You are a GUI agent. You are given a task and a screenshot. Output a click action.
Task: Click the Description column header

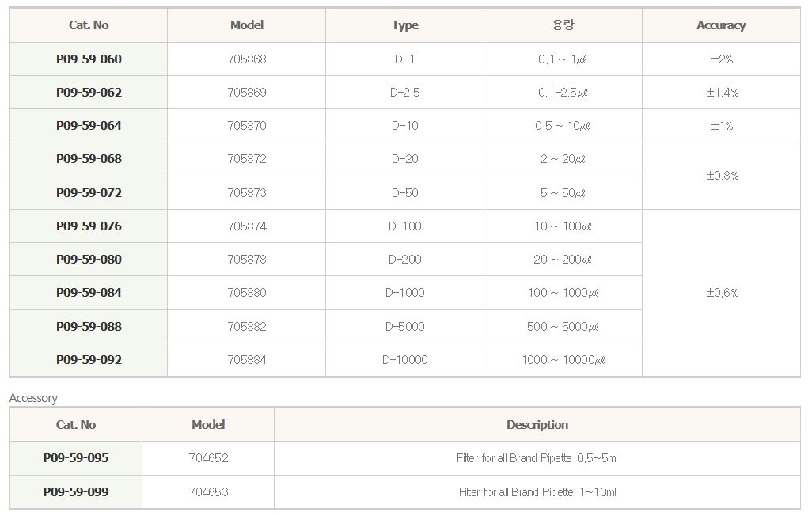pyautogui.click(x=537, y=425)
